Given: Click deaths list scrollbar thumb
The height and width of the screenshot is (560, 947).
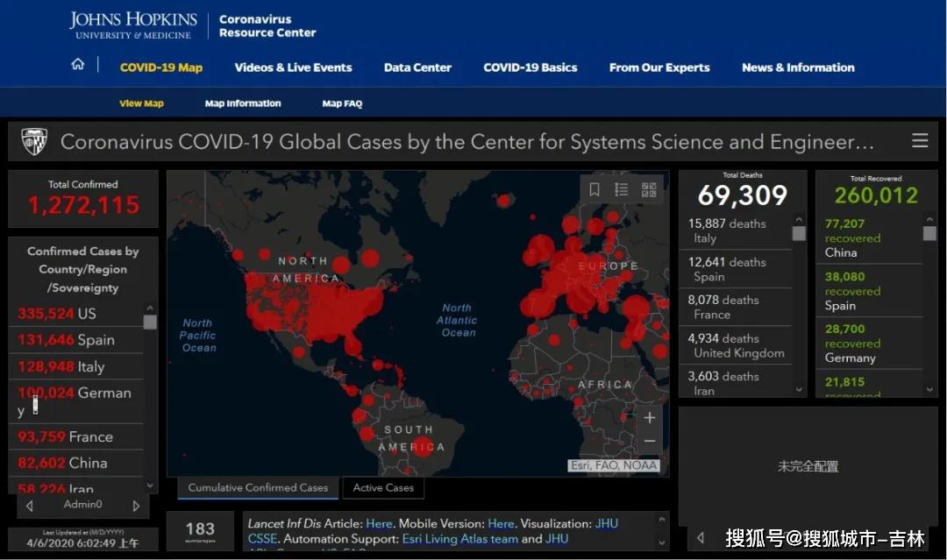Looking at the screenshot, I should tap(799, 233).
